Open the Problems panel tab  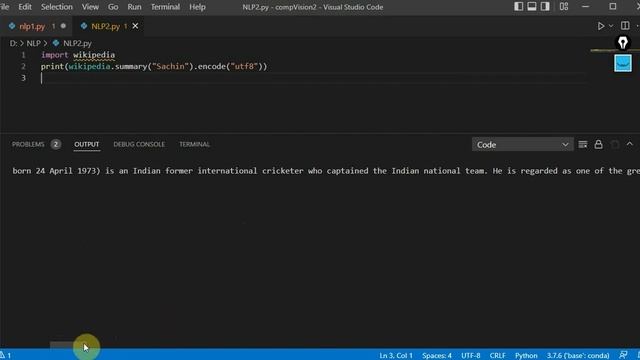point(28,144)
